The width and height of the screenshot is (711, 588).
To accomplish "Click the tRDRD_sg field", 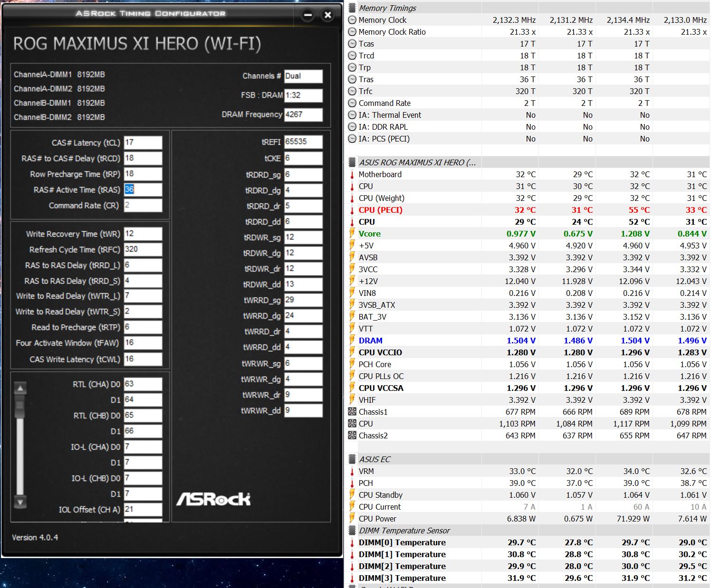I will [x=303, y=175].
